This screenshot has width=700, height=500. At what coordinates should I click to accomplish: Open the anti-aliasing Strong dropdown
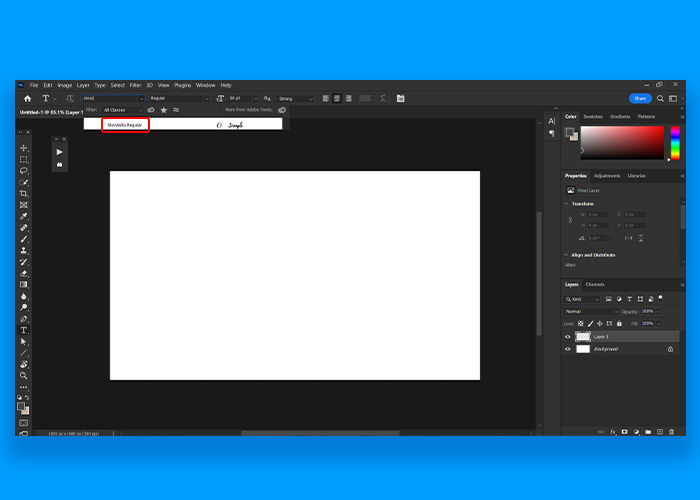(295, 99)
